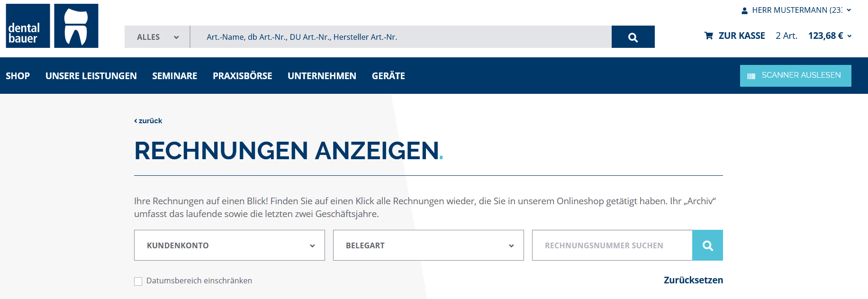Expand the Kundenkonto dropdown

pyautogui.click(x=229, y=245)
